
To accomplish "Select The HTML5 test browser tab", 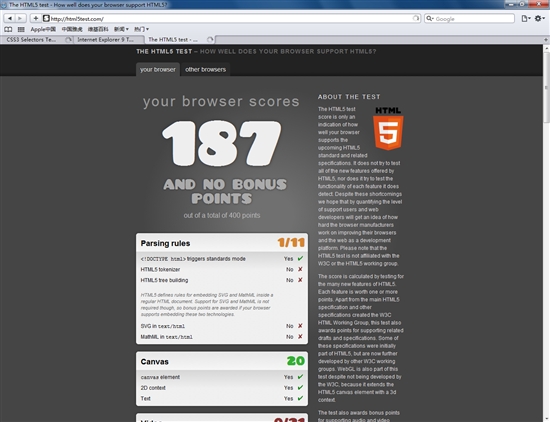I will (x=179, y=40).
